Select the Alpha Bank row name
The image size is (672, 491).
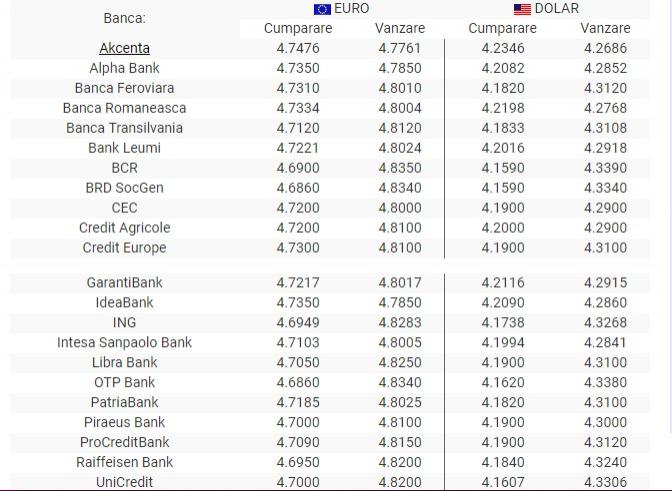click(x=124, y=68)
